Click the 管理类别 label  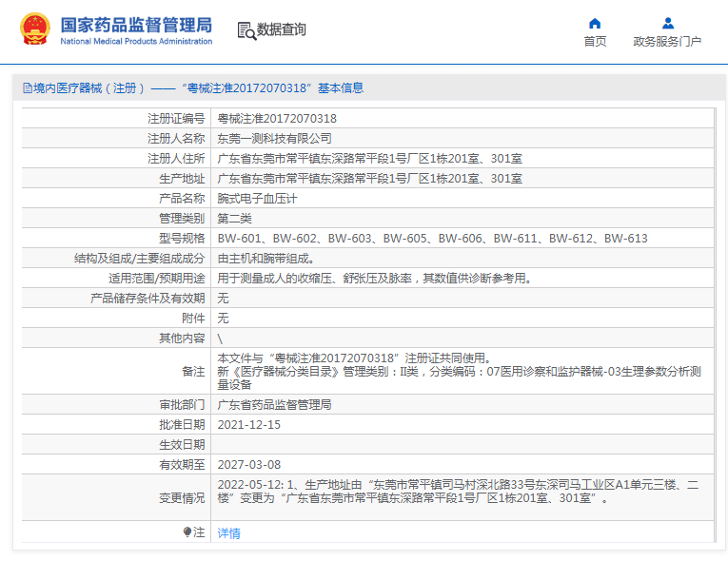182,219
